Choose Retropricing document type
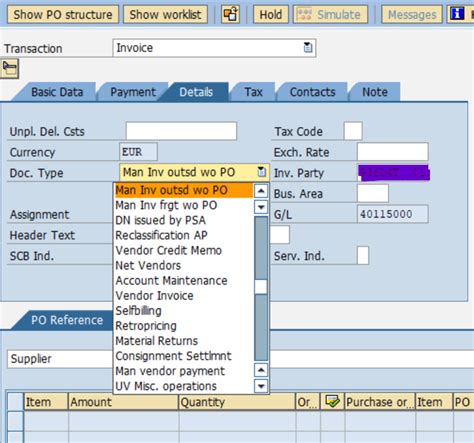The height and width of the screenshot is (443, 474). click(x=183, y=326)
